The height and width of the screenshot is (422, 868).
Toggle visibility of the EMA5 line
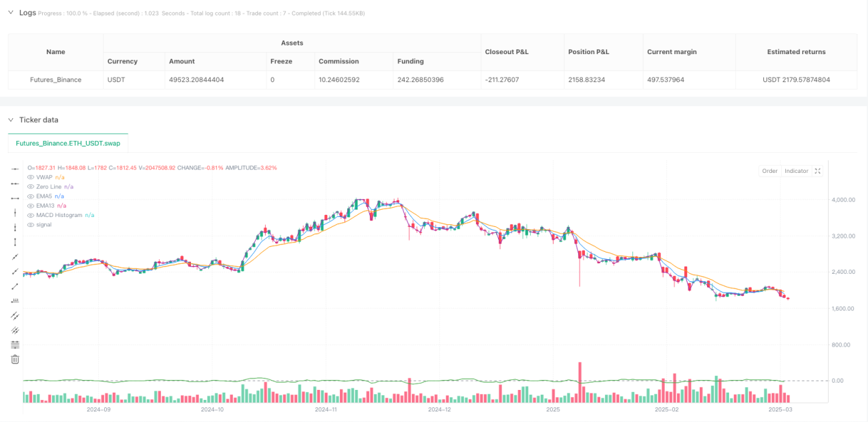pyautogui.click(x=30, y=196)
